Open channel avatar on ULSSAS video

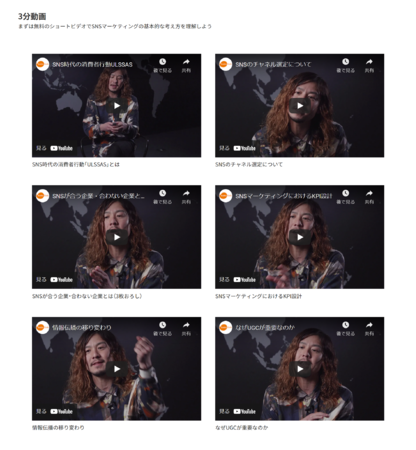click(42, 64)
